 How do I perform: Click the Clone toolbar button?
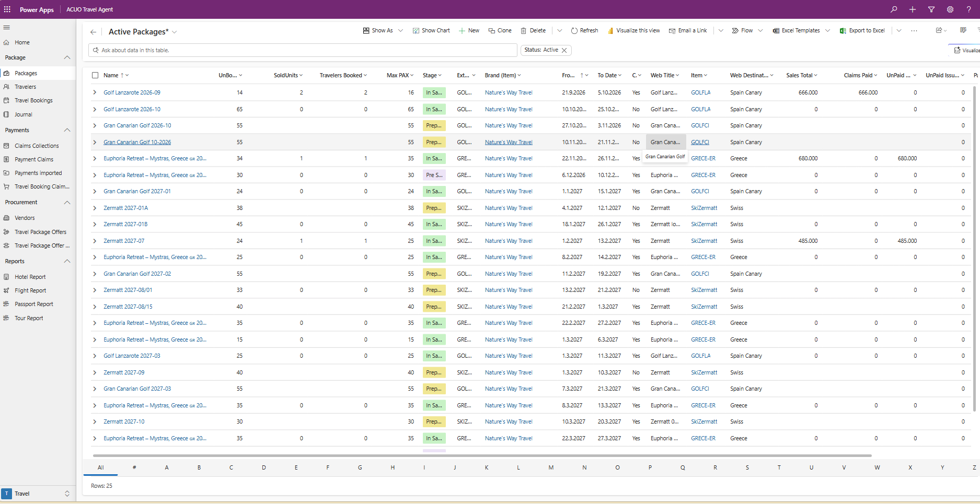point(500,31)
